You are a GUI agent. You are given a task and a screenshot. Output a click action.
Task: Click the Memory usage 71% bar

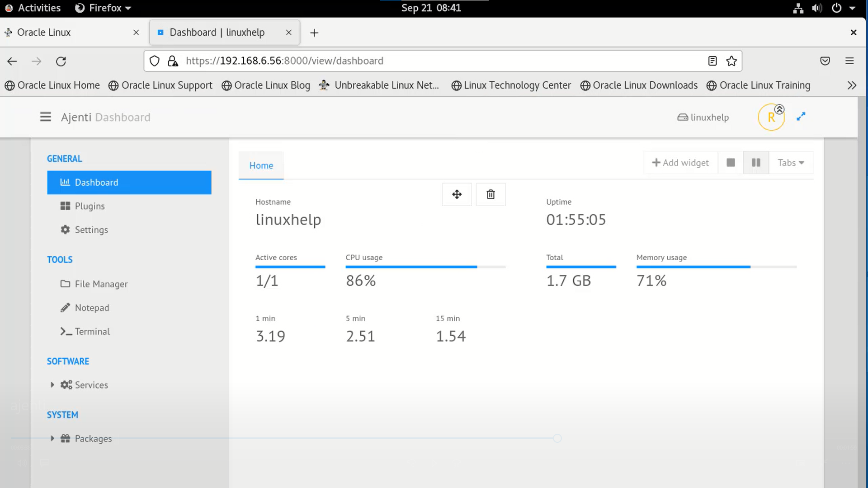(716, 267)
